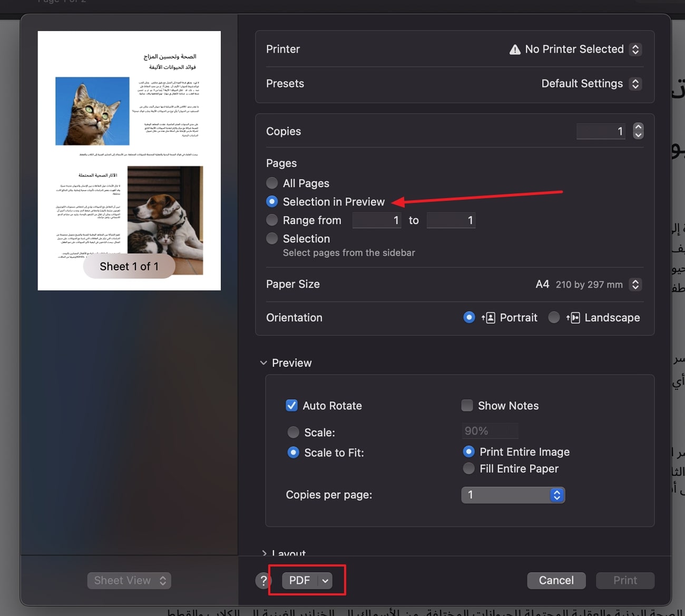Click the Copies stepper up arrow

tap(638, 127)
